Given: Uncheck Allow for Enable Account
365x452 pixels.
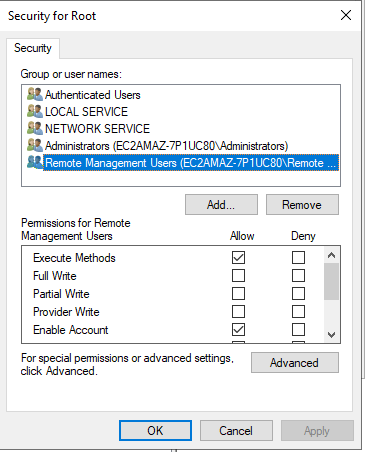Looking at the screenshot, I should (x=238, y=330).
